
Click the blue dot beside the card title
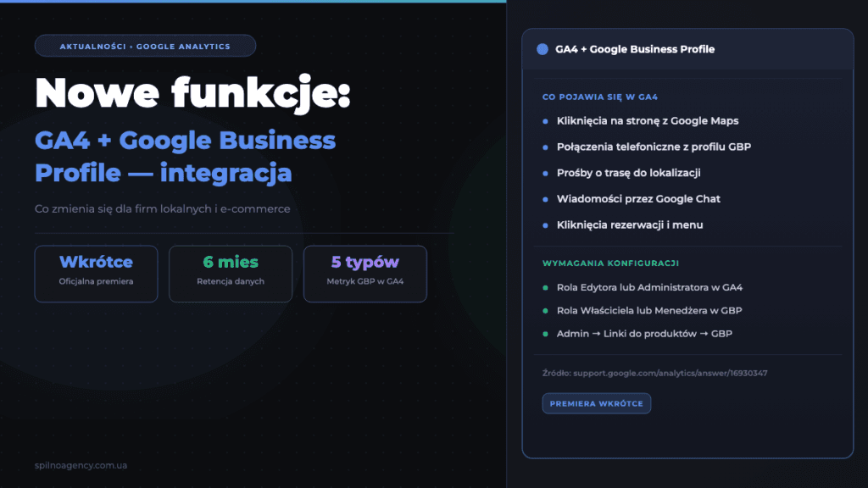coord(542,49)
